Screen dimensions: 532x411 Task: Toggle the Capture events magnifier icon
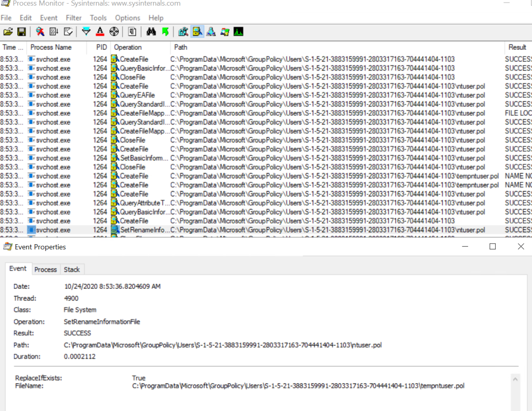pos(40,32)
